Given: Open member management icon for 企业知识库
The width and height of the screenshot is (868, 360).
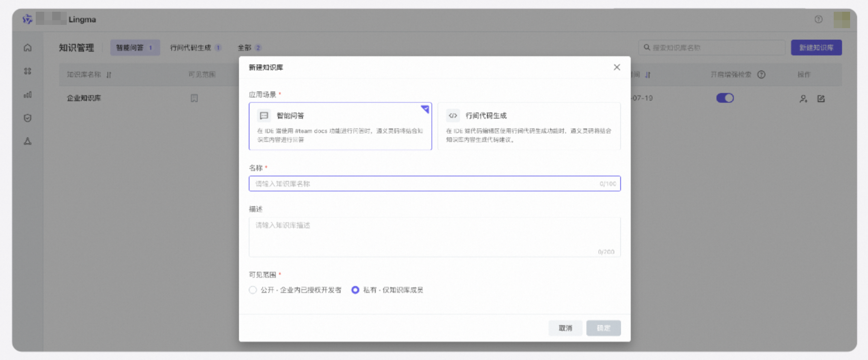Looking at the screenshot, I should point(803,99).
